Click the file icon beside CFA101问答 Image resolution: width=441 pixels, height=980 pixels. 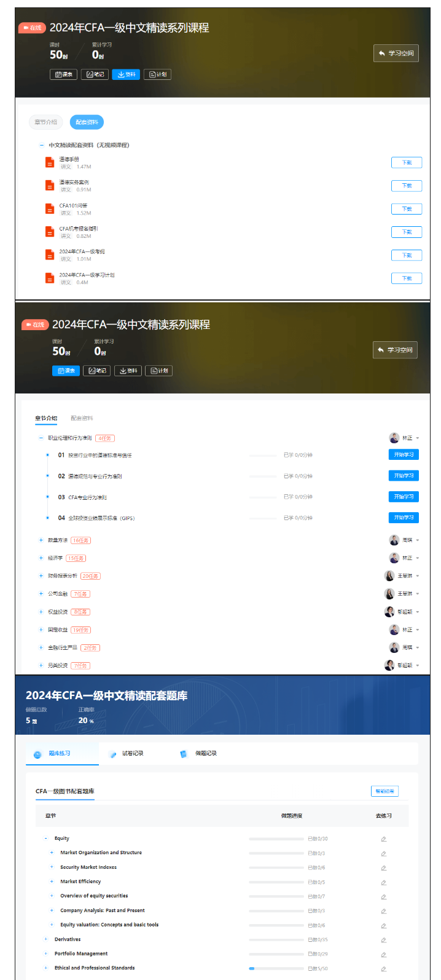pyautogui.click(x=50, y=209)
